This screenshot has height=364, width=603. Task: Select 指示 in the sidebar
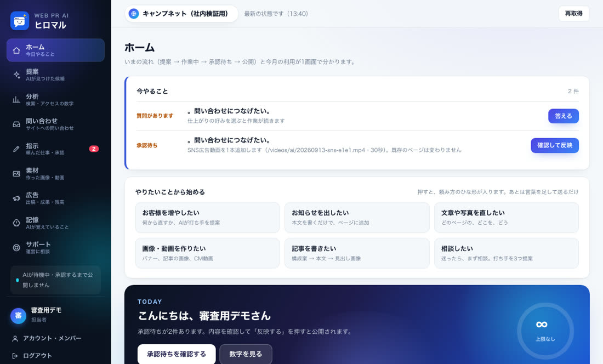(55, 149)
